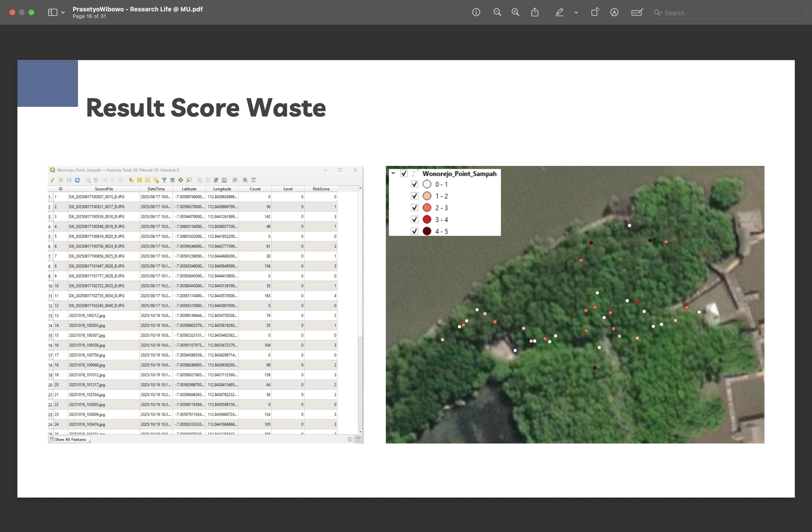Image resolution: width=812 pixels, height=532 pixels.
Task: Sort the table by the Count column
Action: [255, 189]
